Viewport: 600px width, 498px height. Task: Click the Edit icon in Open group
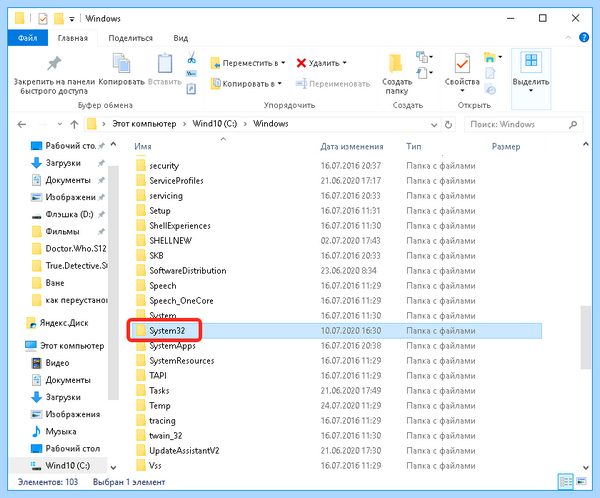click(x=490, y=73)
